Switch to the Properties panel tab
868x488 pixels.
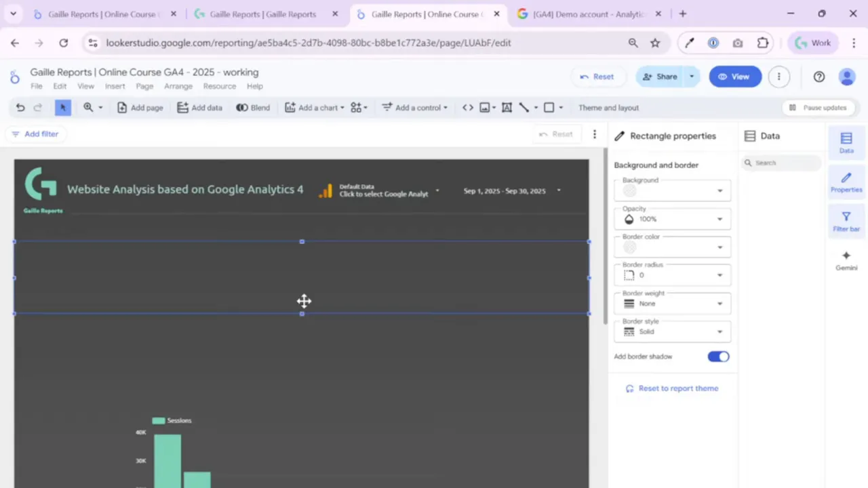coord(846,182)
